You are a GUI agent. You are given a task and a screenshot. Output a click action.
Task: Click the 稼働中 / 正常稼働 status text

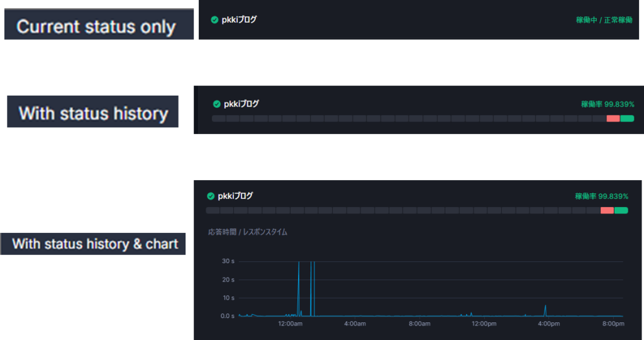coord(604,20)
